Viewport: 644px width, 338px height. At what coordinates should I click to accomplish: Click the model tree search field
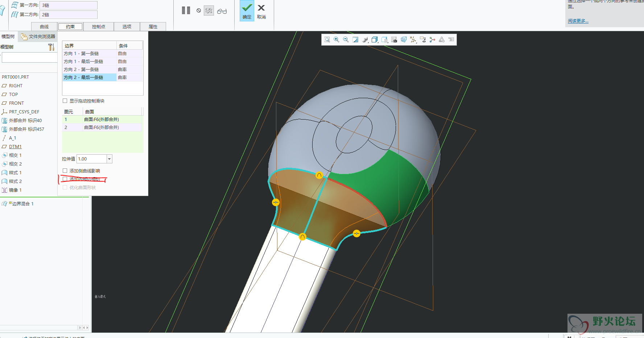click(29, 58)
